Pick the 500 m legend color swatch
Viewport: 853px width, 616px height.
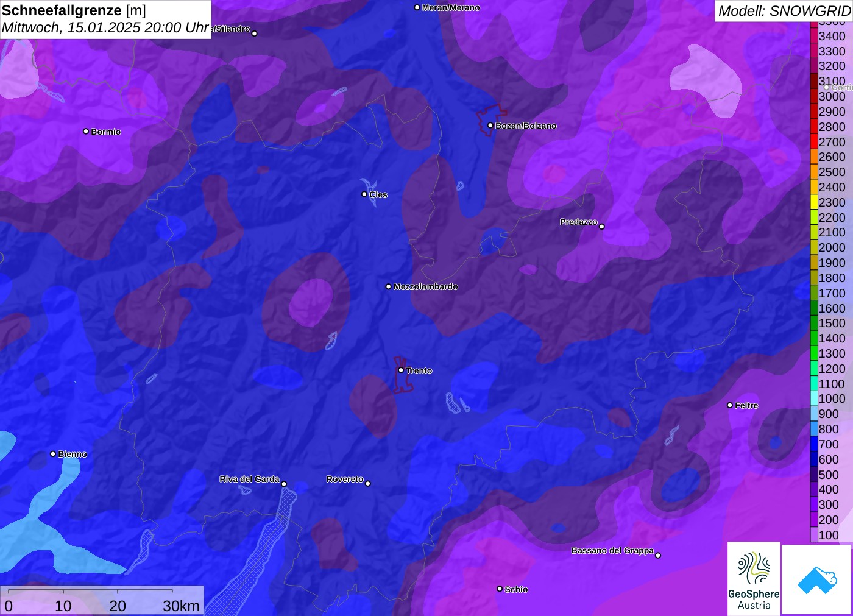[813, 475]
